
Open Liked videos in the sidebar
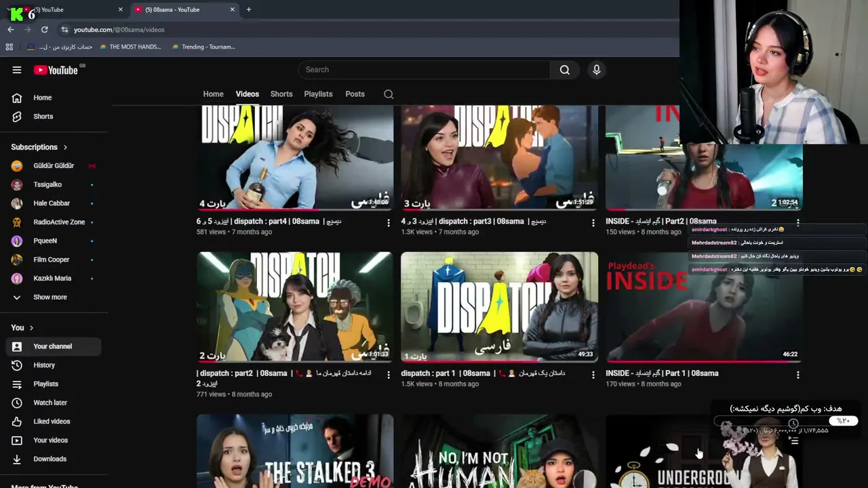point(54,422)
